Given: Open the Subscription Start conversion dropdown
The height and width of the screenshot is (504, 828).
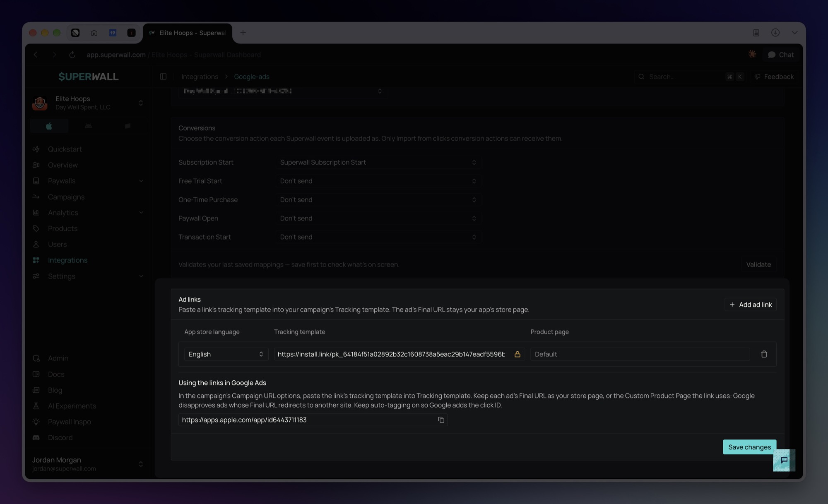Looking at the screenshot, I should (378, 163).
